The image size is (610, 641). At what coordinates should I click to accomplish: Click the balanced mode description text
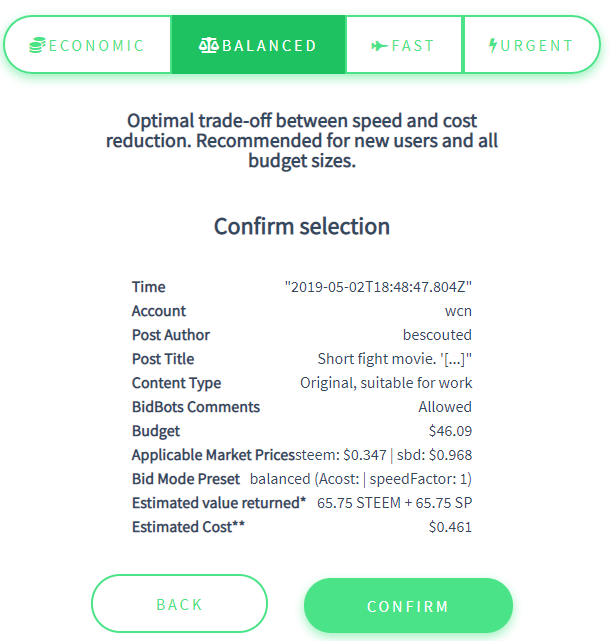[x=302, y=141]
